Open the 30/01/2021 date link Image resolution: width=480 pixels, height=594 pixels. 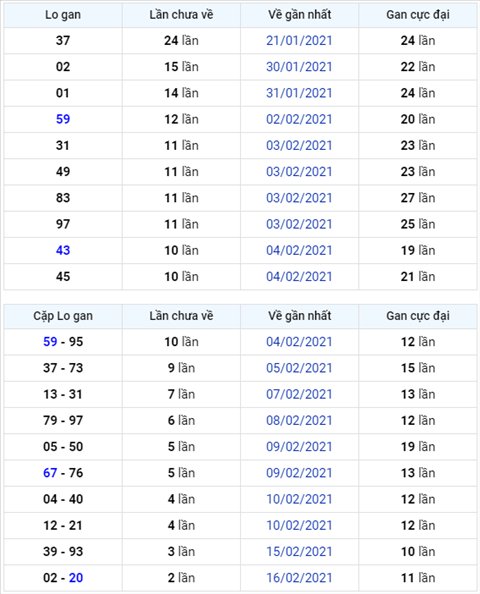pyautogui.click(x=299, y=67)
